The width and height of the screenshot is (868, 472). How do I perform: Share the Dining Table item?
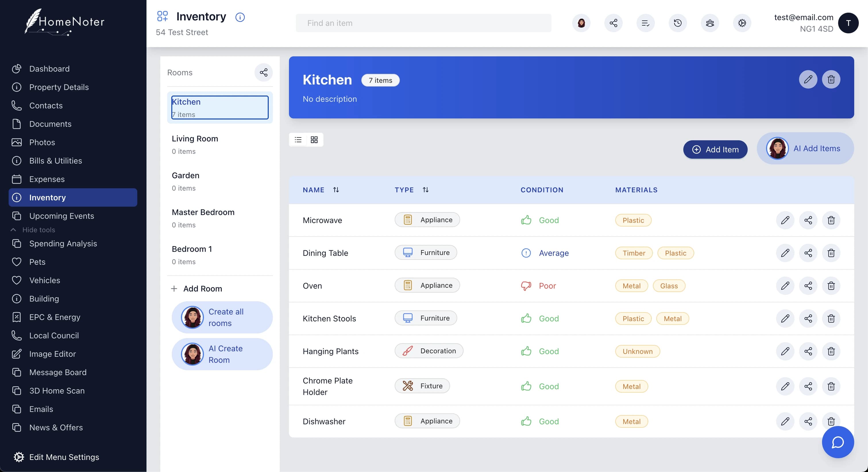coord(808,253)
